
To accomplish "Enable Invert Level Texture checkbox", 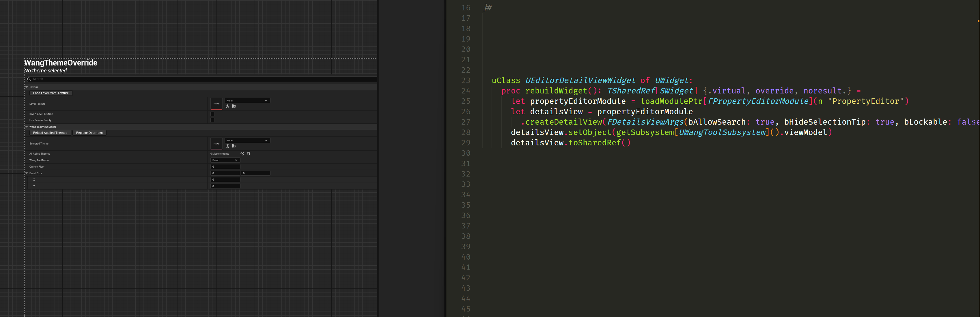I will (x=213, y=114).
